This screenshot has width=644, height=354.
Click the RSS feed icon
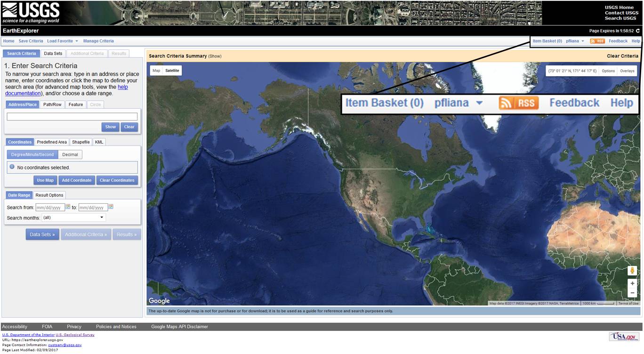(x=597, y=41)
